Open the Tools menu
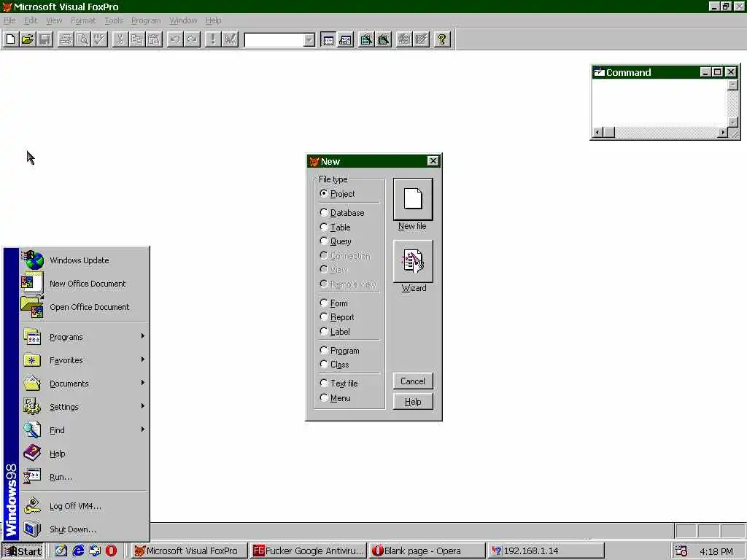 pyautogui.click(x=113, y=20)
